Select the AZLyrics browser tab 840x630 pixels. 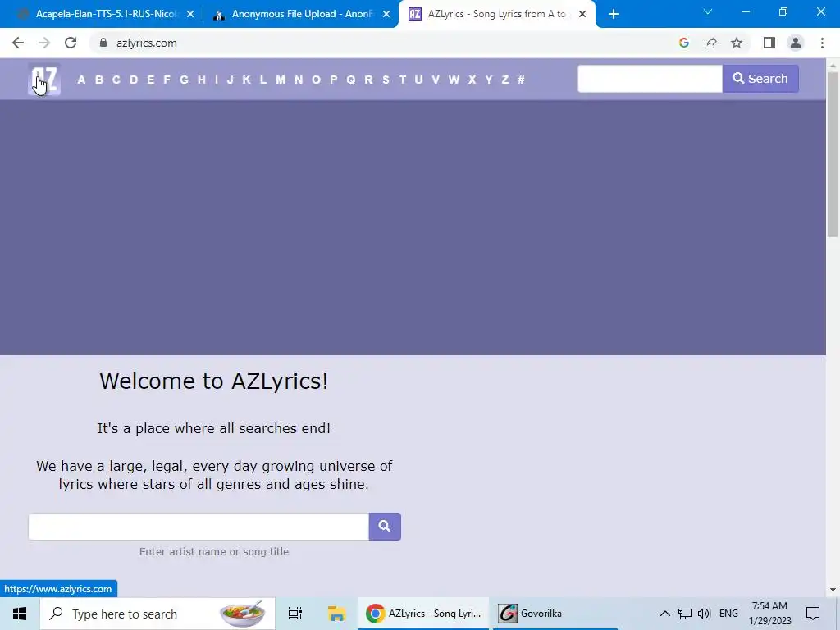[x=496, y=15]
